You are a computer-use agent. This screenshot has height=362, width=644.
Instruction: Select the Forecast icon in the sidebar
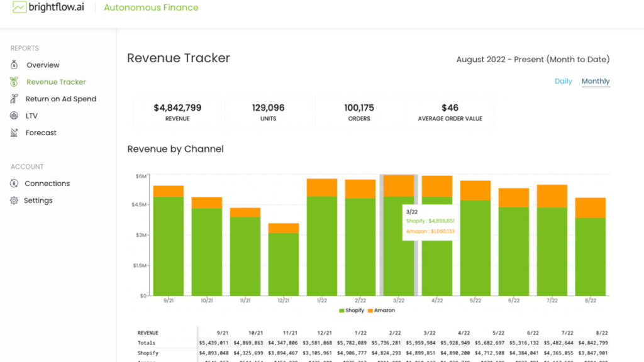coord(14,133)
